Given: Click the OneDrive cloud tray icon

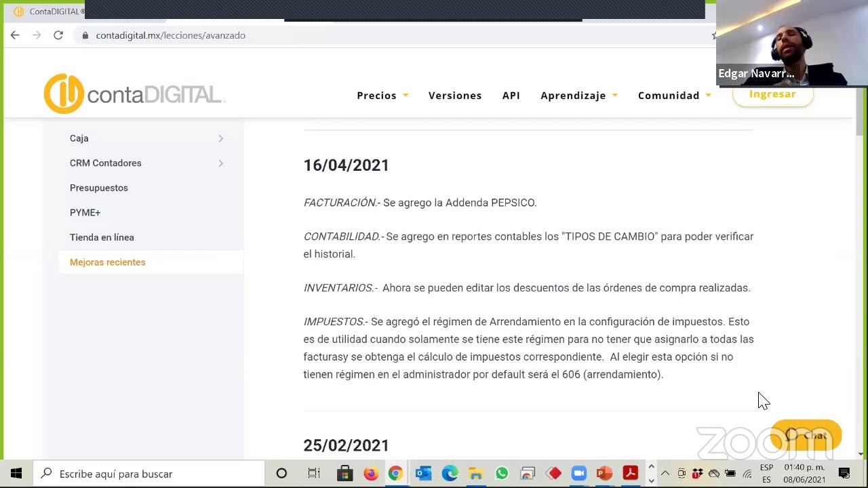Looking at the screenshot, I should coord(714,474).
